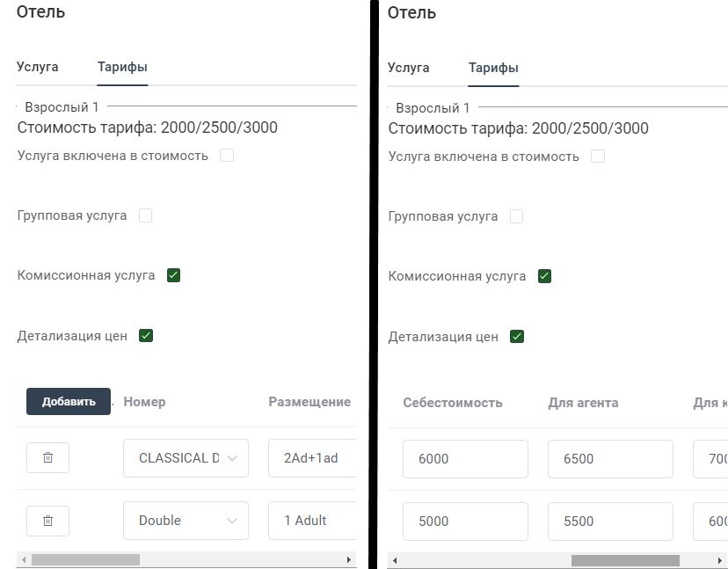Image resolution: width=728 pixels, height=569 pixels.
Task: Uncheck 'Комиссионная услуга' in left panel
Action: [173, 275]
